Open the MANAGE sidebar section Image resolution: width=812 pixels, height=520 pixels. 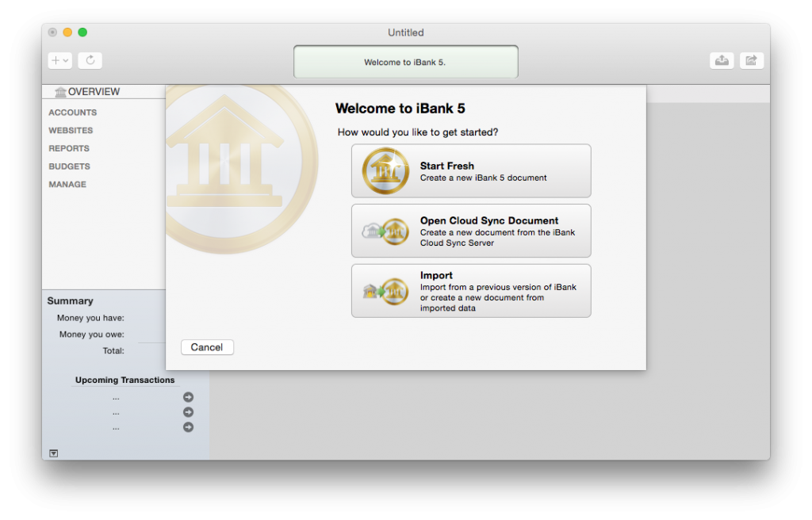67,185
